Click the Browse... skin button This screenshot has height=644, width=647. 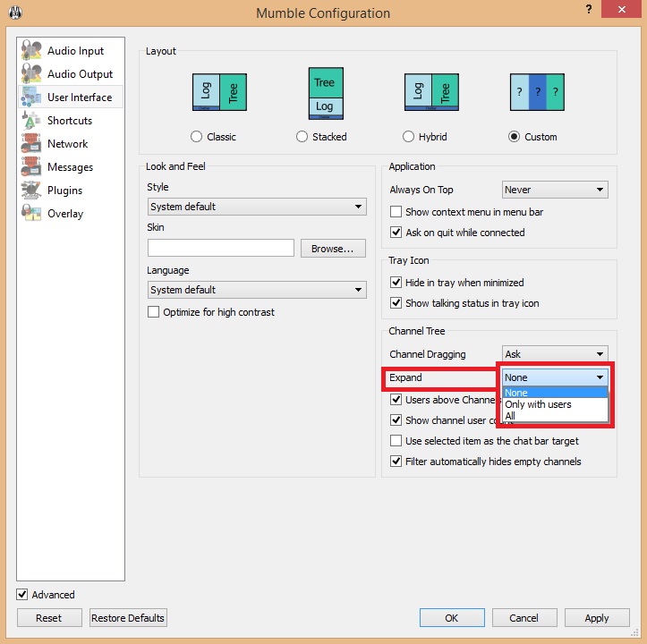tap(333, 249)
